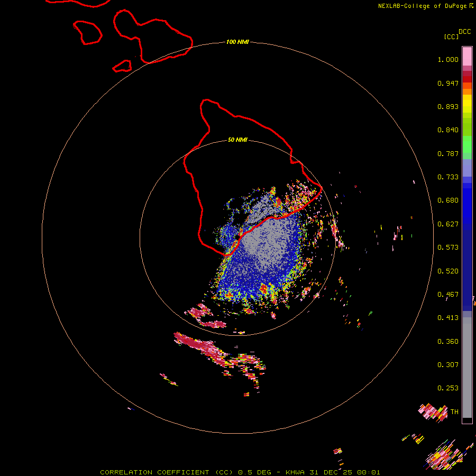Click the 0.467 color scale value
Image resolution: width=476 pixels, height=476 pixels.
coord(448,295)
